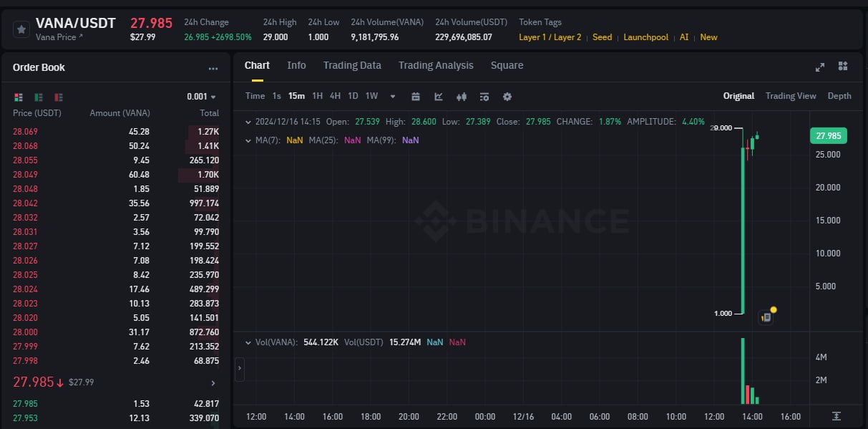Open the Vana Price link
Screen dimensions: 868x429
59,37
